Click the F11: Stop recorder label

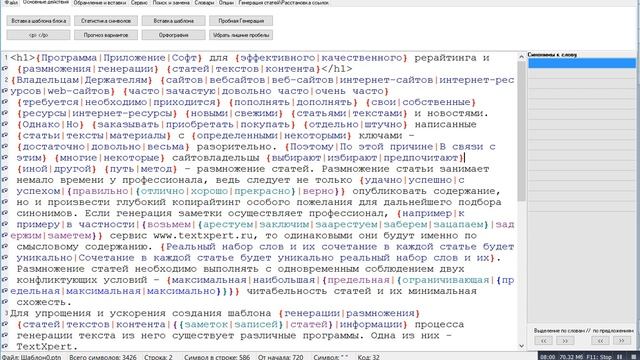click(x=599, y=357)
